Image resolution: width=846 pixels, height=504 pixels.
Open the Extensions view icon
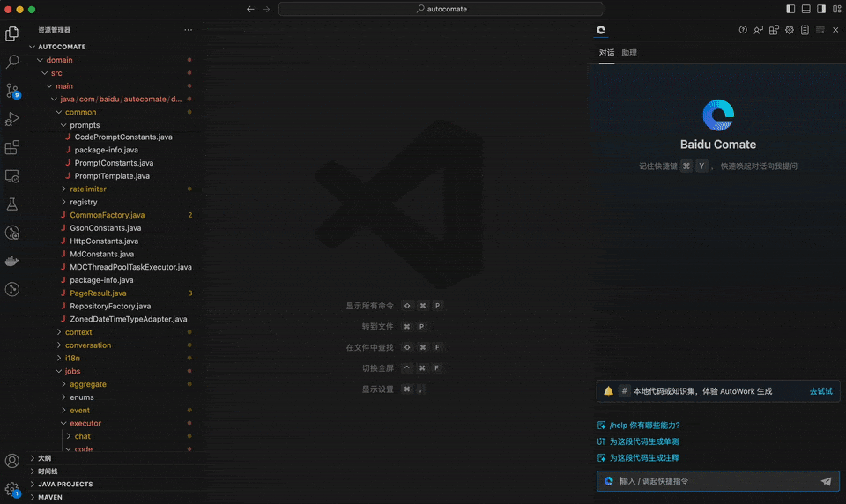(11, 147)
